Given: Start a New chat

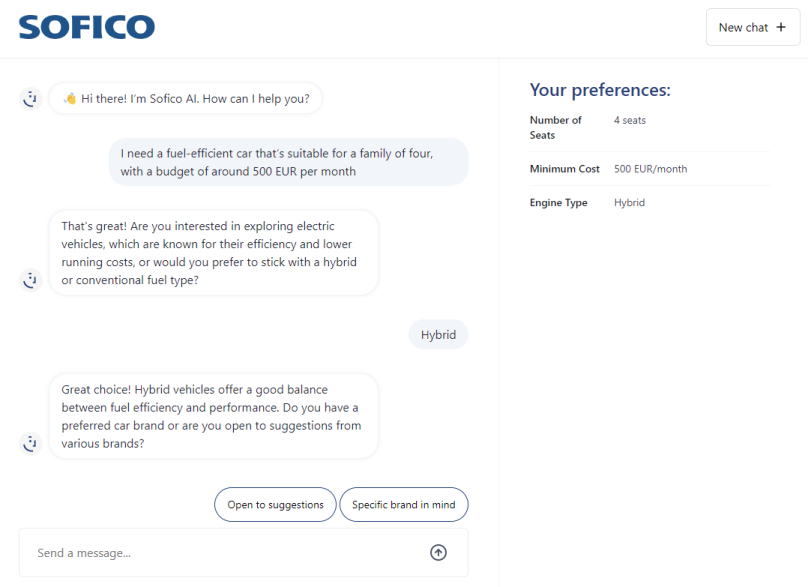Looking at the screenshot, I should pyautogui.click(x=753, y=27).
